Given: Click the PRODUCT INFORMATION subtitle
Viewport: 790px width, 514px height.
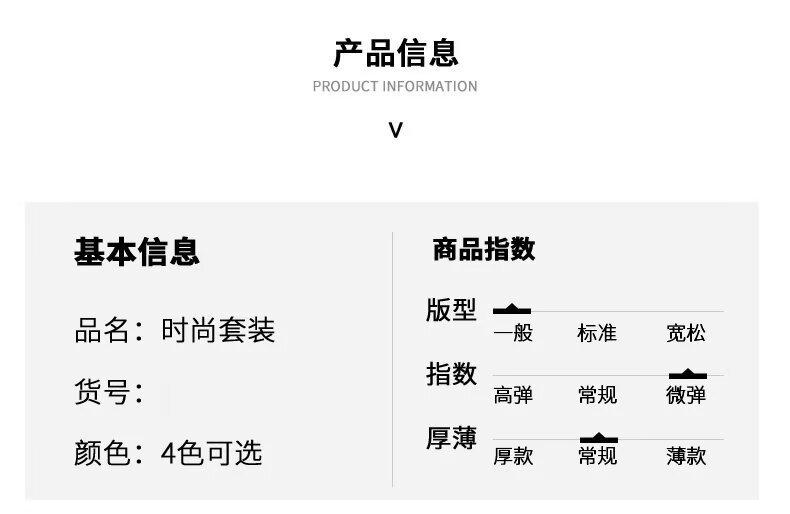Looking at the screenshot, I should point(395,86).
